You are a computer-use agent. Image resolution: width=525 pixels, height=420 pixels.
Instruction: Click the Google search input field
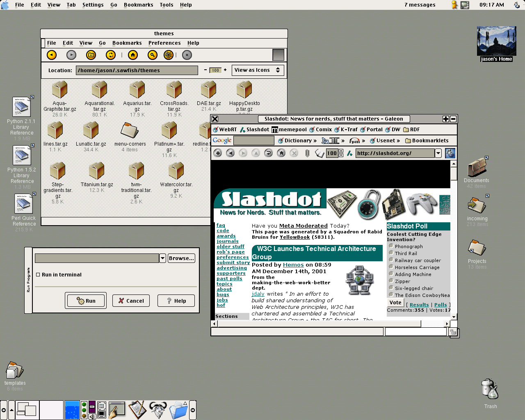pos(253,141)
